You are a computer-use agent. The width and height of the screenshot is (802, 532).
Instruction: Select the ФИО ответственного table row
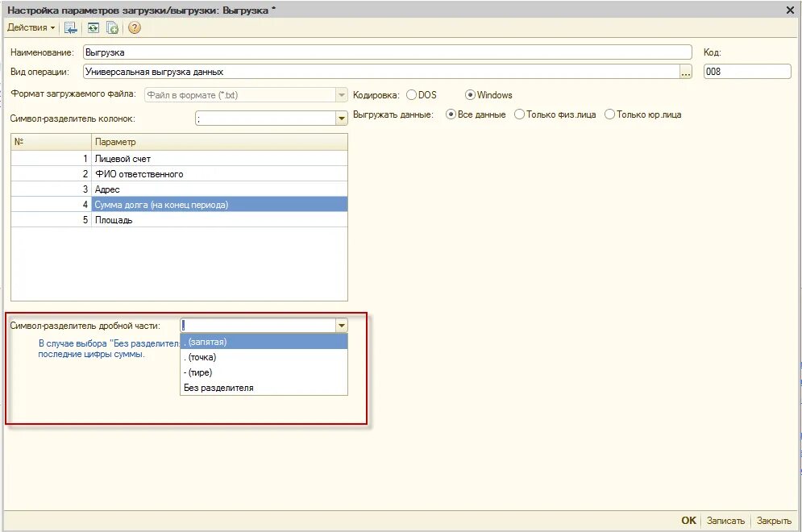(x=179, y=174)
